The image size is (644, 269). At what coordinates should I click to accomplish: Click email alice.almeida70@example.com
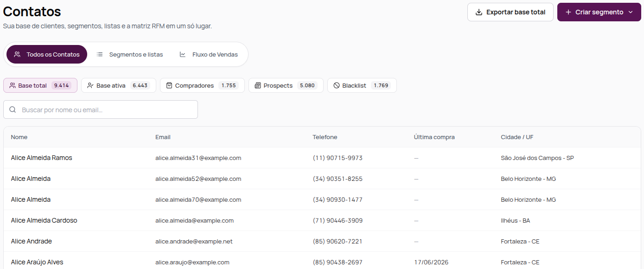[x=198, y=199]
